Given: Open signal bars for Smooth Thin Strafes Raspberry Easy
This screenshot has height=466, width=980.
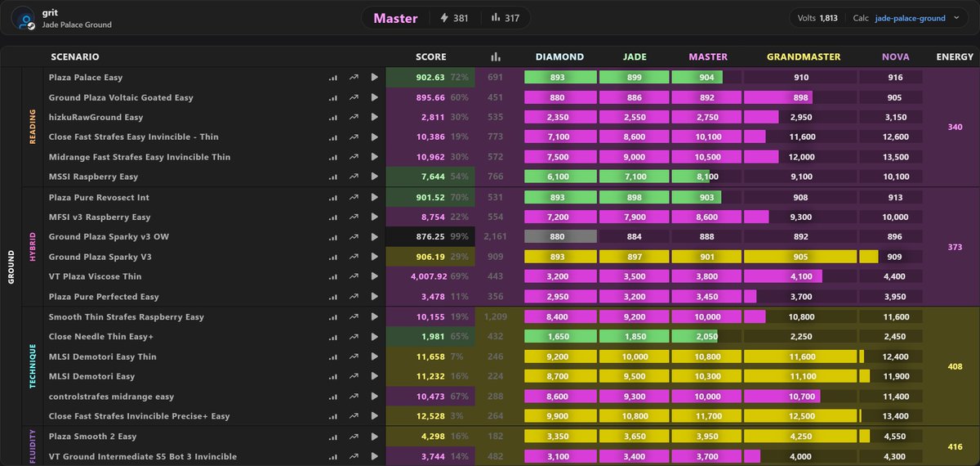Looking at the screenshot, I should click(x=332, y=316).
